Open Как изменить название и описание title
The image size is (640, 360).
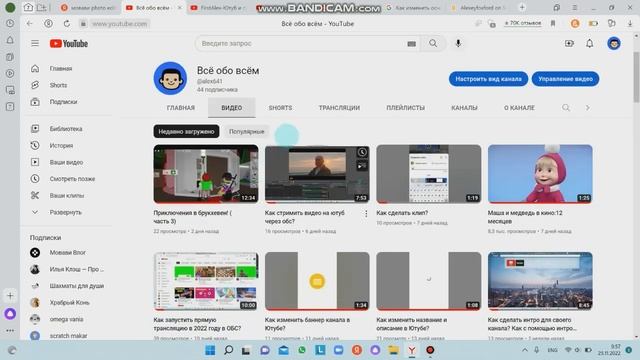(x=411, y=324)
